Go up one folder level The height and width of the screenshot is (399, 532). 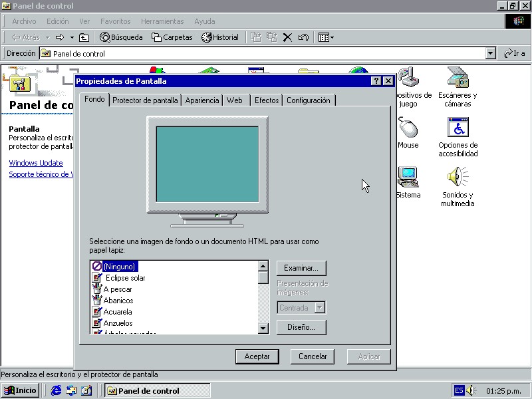click(84, 37)
